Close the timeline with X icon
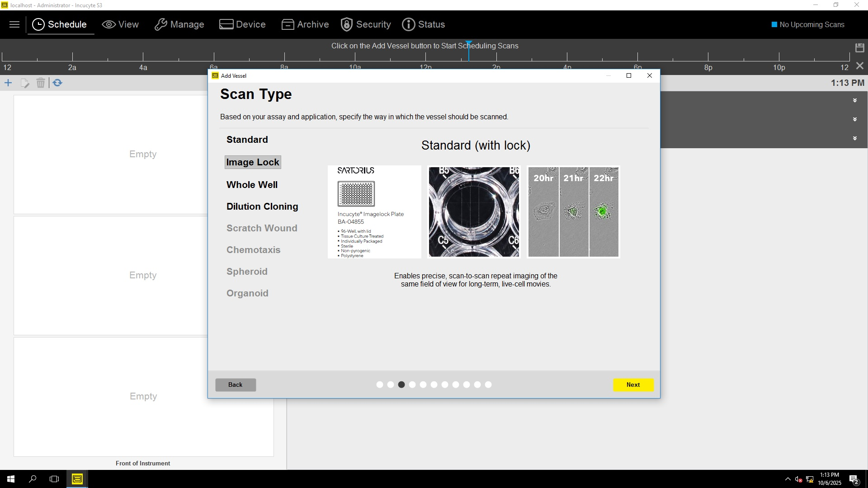This screenshot has width=868, height=488. tap(860, 66)
